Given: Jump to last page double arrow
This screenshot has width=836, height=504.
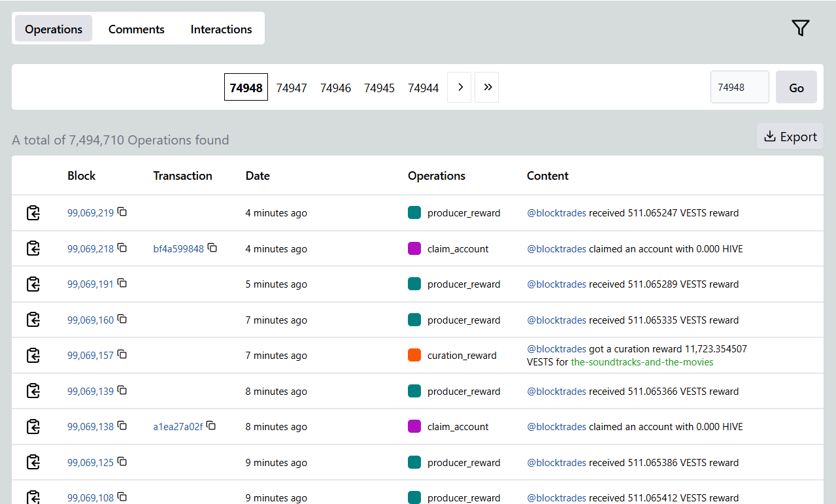Looking at the screenshot, I should pyautogui.click(x=487, y=87).
